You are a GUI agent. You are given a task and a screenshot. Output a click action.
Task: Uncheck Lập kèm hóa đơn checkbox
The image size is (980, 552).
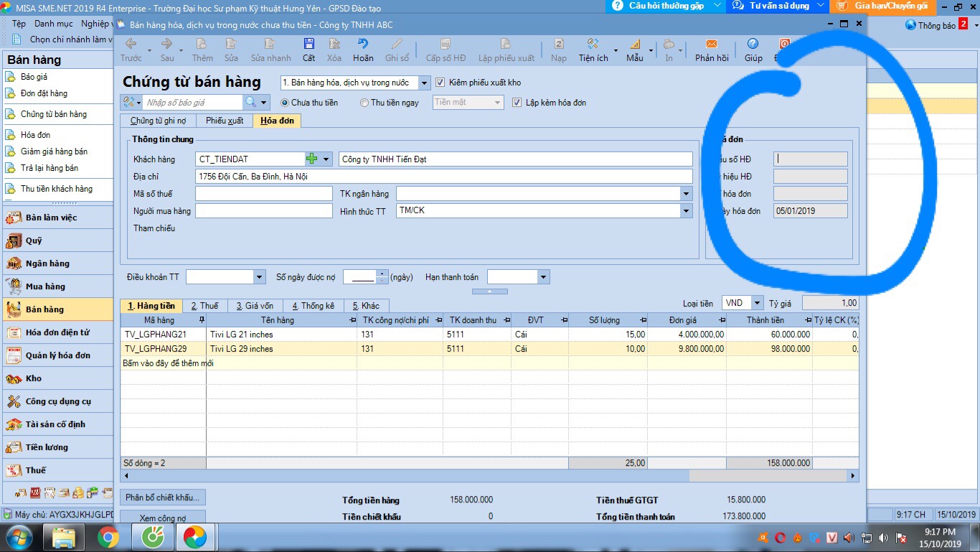517,103
